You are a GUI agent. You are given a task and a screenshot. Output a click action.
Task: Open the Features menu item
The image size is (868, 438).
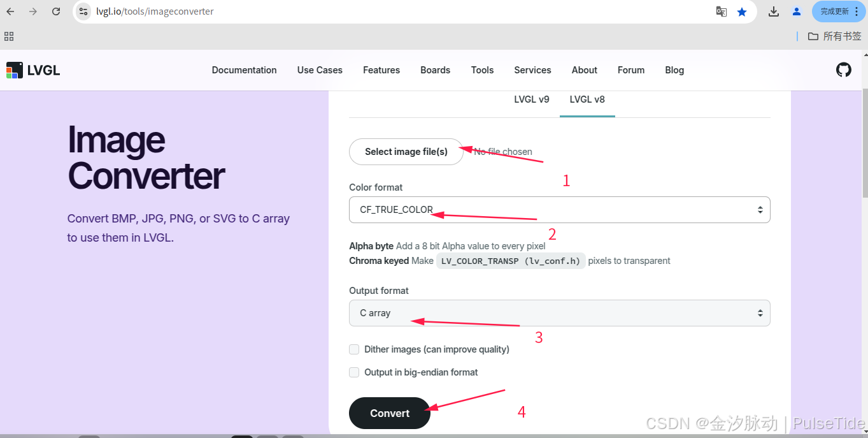coord(381,70)
